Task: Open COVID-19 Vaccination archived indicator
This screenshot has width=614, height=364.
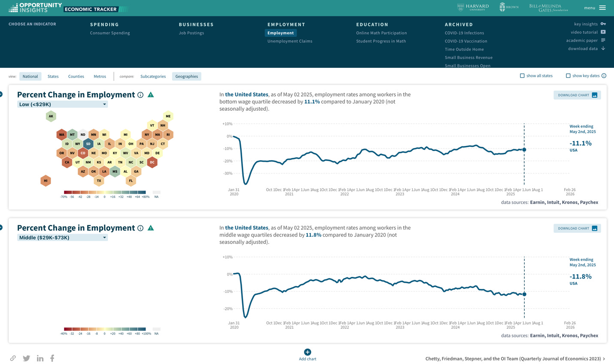Action: [466, 41]
